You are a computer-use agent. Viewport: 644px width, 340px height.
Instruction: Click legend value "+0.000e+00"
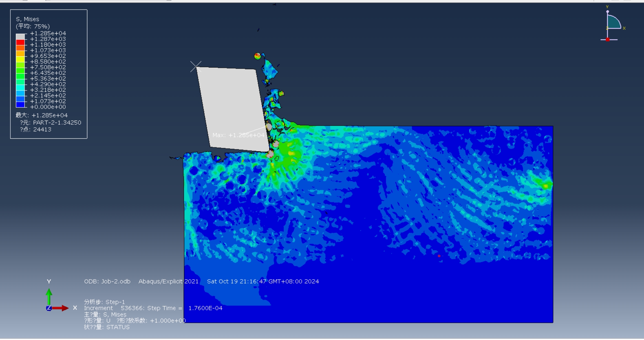tap(48, 107)
